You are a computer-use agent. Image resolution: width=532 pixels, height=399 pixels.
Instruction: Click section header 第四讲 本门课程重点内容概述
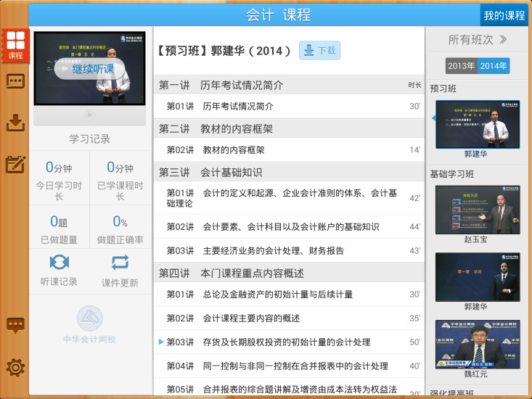pos(289,273)
